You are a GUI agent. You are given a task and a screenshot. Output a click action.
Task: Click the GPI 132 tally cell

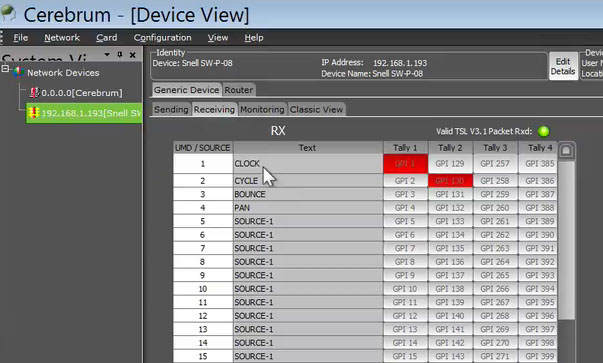(x=450, y=208)
